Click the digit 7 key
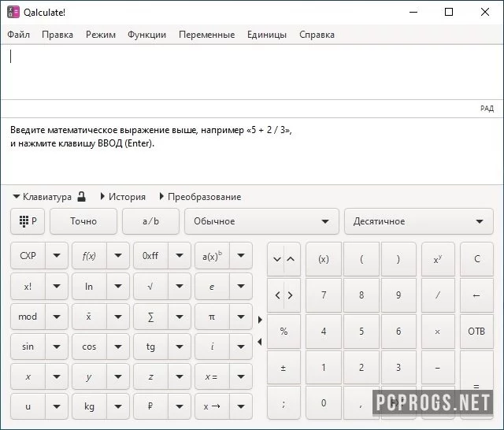 (x=324, y=295)
